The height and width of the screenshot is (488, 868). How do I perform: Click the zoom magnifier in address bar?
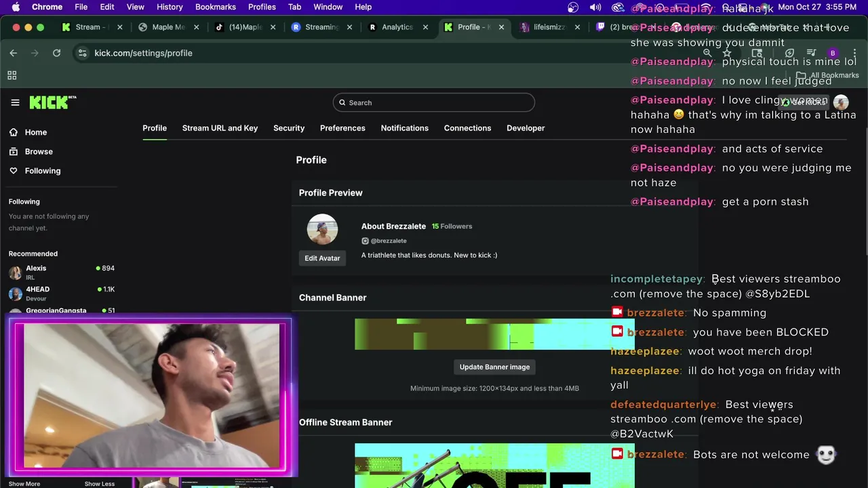coord(707,53)
